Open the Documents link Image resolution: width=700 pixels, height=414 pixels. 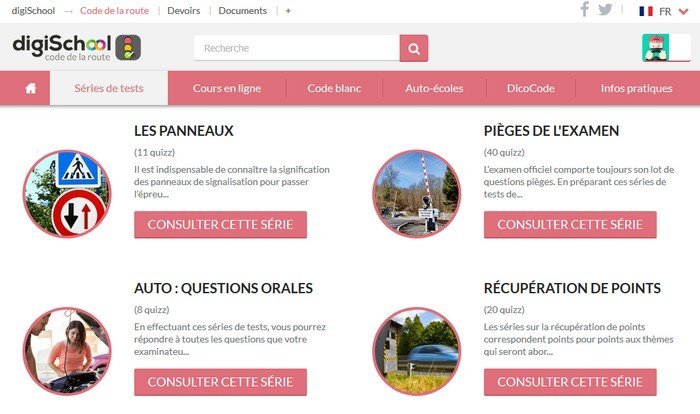coord(242,11)
